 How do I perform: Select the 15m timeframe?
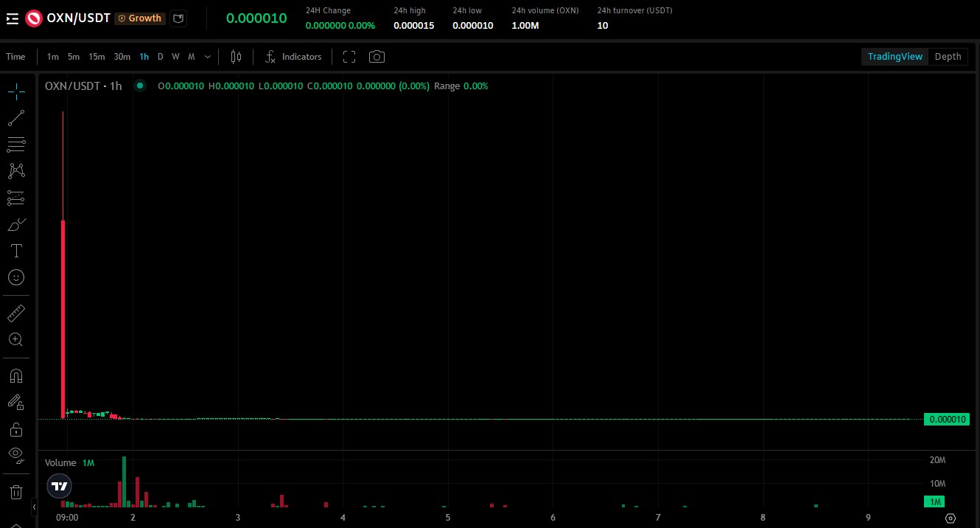pyautogui.click(x=97, y=56)
